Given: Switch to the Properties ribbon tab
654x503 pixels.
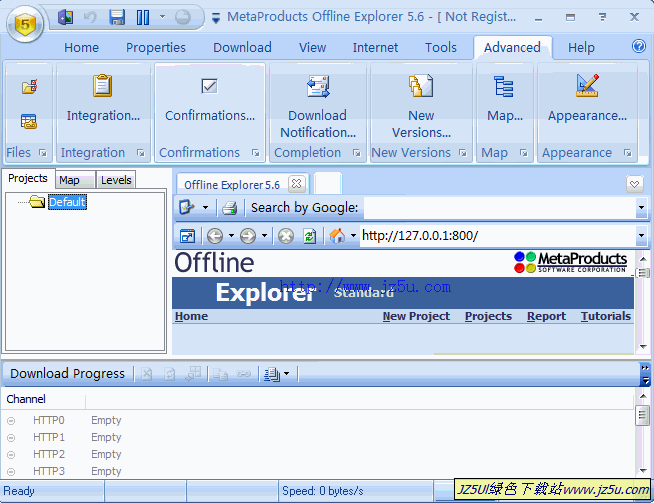Looking at the screenshot, I should pos(156,48).
